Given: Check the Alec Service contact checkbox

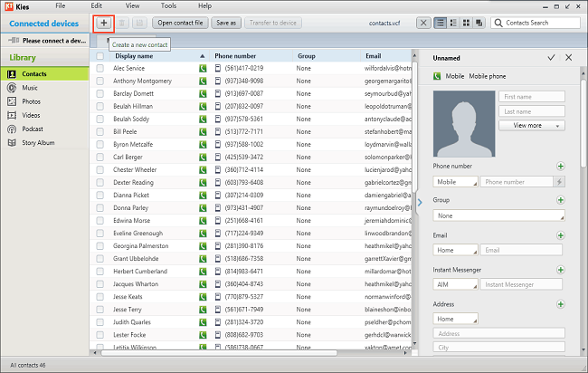Looking at the screenshot, I should 100,68.
